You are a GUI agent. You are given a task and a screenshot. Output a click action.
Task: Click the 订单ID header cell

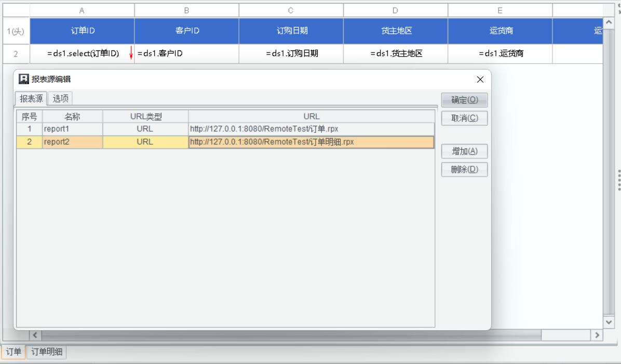pos(82,31)
